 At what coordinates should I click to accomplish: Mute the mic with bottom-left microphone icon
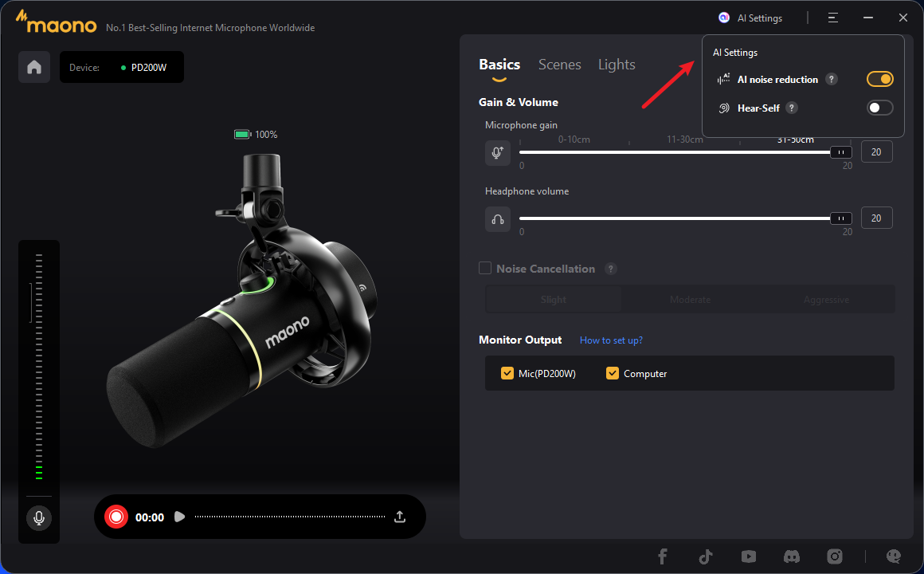[x=37, y=518]
